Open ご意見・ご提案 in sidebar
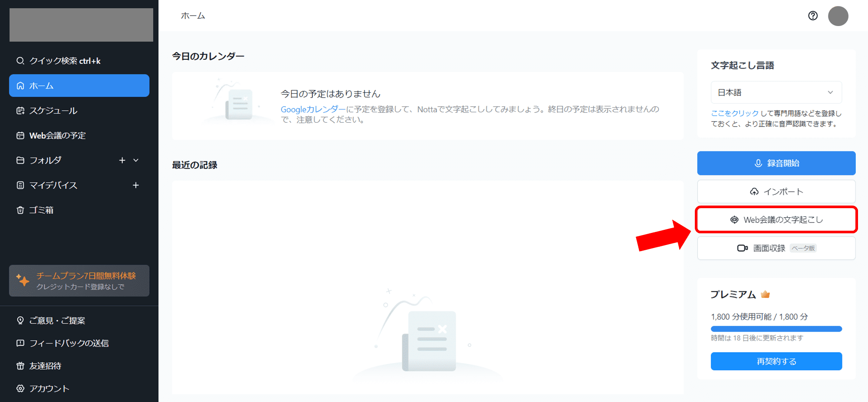This screenshot has width=868, height=402. coord(79,320)
